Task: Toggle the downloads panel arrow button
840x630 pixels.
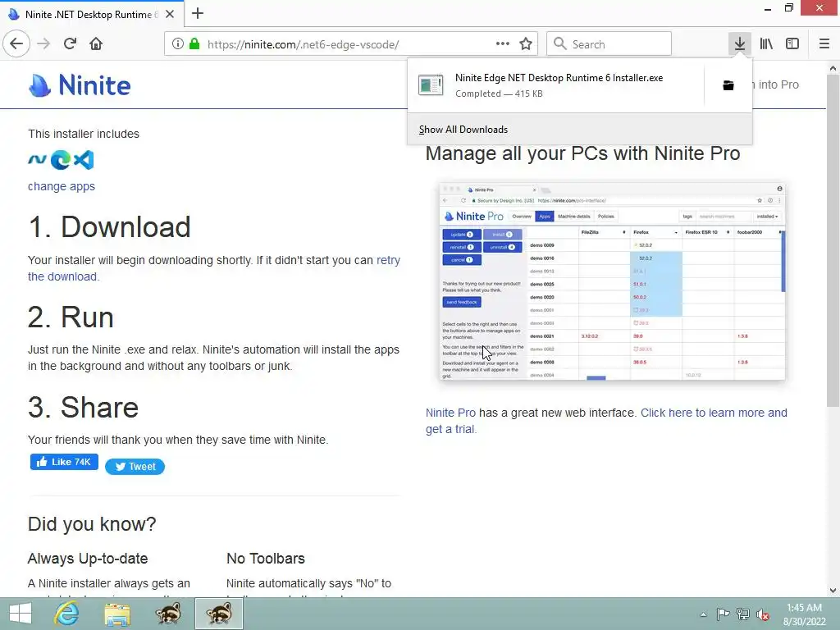Action: [x=739, y=44]
